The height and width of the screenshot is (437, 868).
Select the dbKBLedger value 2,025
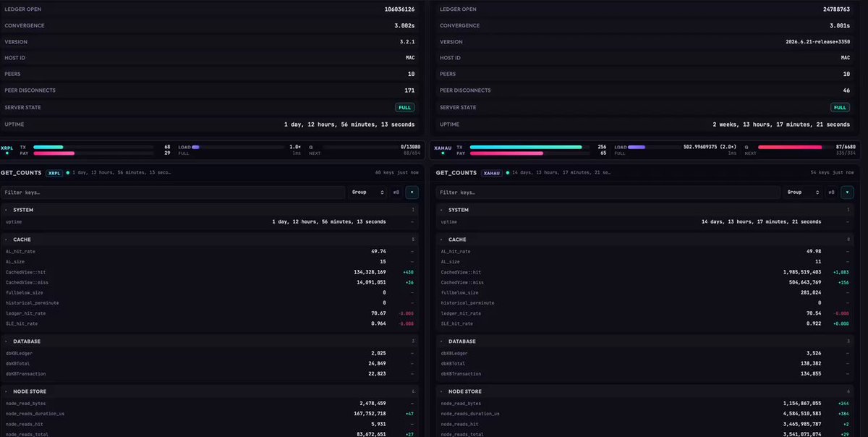[x=378, y=353]
